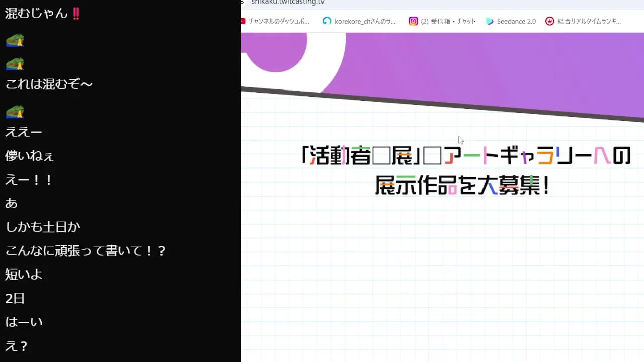Click chat message こんなに頑張って書いて！？
The height and width of the screenshot is (362, 644).
[x=86, y=250]
